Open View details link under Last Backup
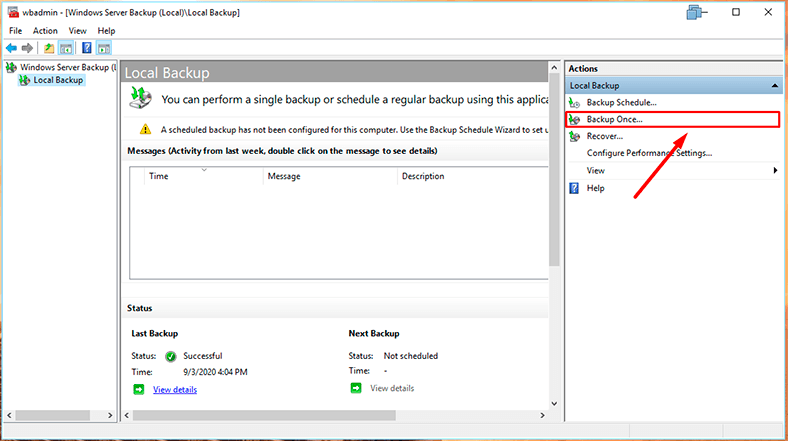Viewport: 788px width, 441px height. click(175, 389)
